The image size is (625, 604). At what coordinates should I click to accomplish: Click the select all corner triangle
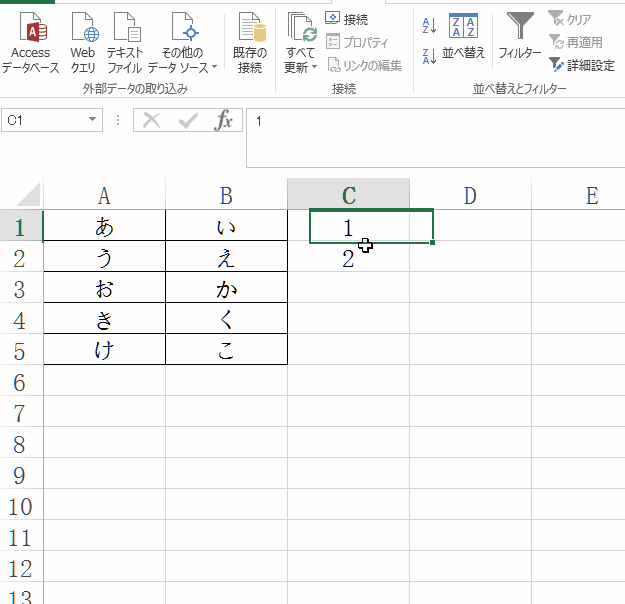[x=29, y=194]
